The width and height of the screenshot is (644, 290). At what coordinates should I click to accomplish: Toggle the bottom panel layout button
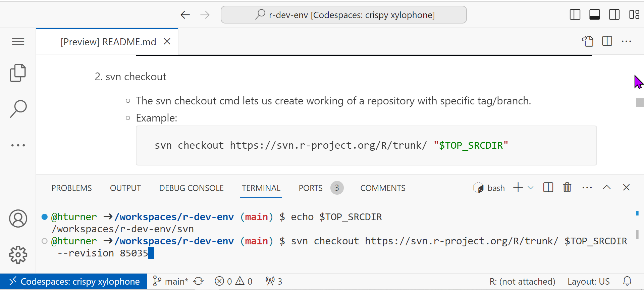[594, 15]
